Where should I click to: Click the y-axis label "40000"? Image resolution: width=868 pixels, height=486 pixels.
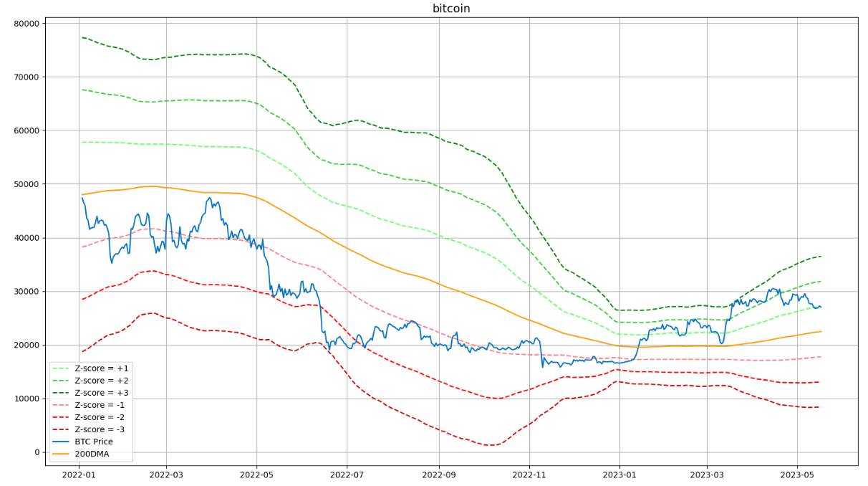tap(26, 238)
